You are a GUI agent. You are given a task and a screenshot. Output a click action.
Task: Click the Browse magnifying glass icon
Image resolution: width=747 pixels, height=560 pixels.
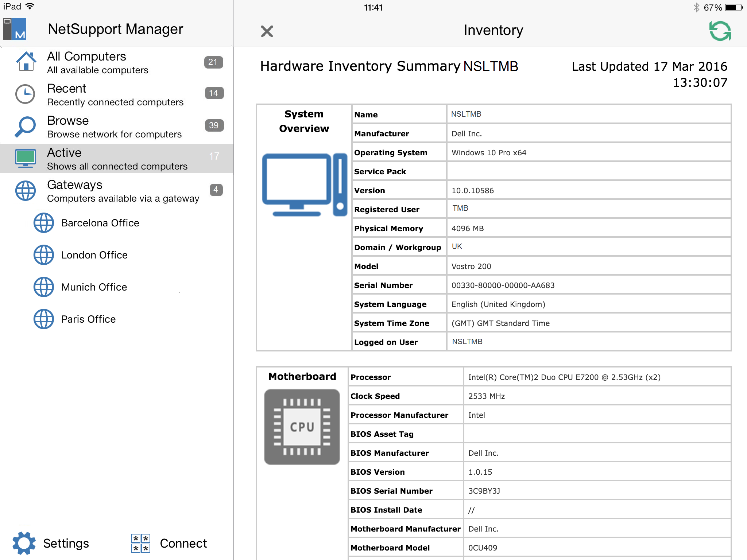[25, 127]
